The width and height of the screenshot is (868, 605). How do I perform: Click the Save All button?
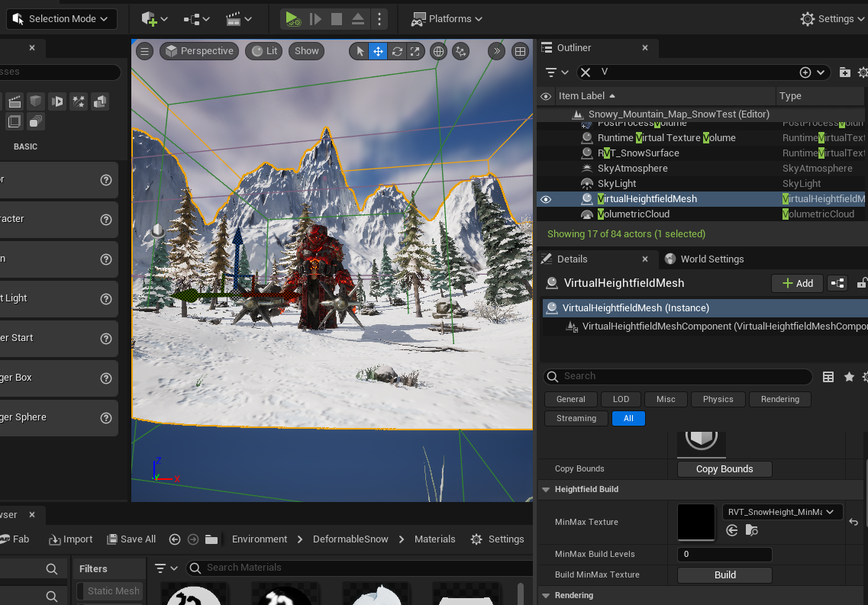pyautogui.click(x=131, y=539)
